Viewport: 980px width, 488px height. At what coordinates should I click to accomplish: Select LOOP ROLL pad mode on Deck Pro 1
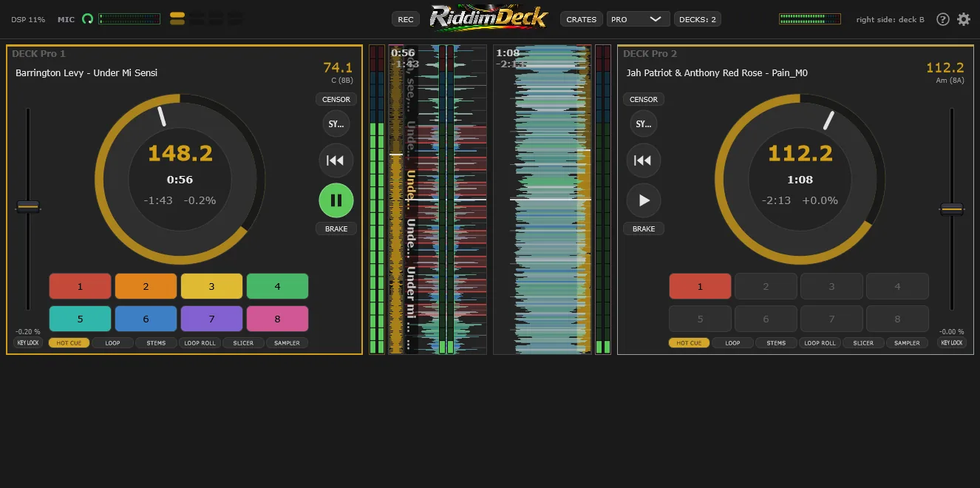200,342
